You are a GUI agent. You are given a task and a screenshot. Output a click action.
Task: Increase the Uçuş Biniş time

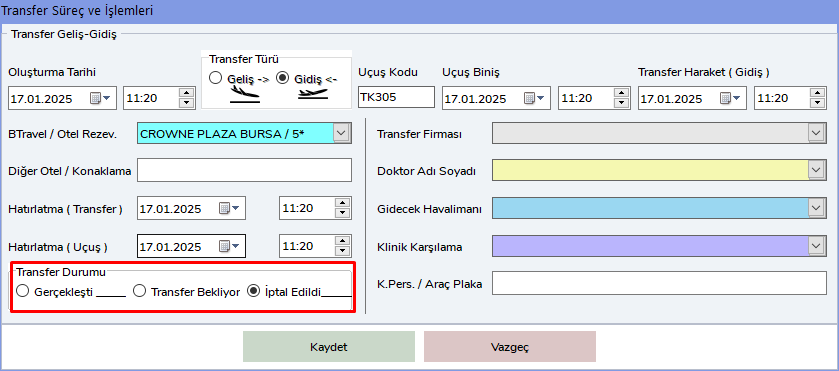621,94
